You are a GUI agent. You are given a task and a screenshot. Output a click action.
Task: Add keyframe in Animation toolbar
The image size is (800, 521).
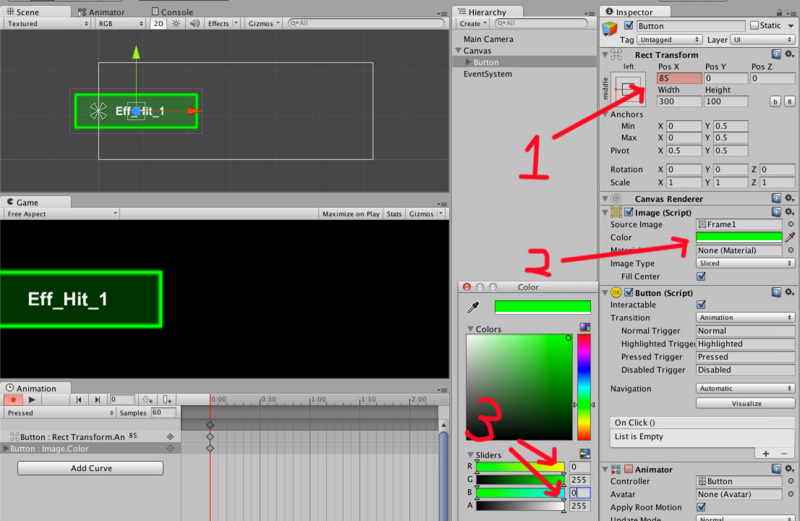[148, 400]
